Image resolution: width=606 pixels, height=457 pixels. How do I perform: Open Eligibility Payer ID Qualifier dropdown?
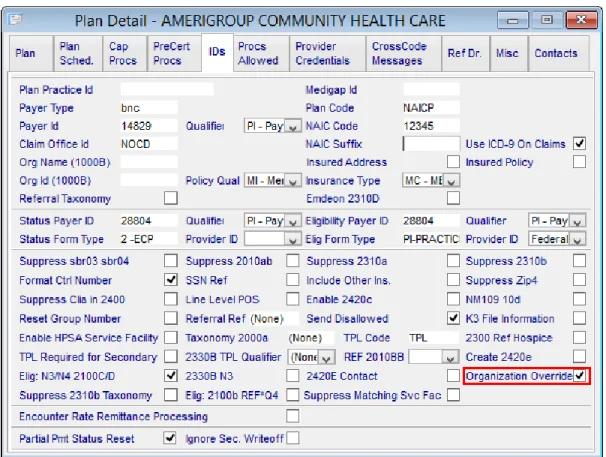point(557,221)
